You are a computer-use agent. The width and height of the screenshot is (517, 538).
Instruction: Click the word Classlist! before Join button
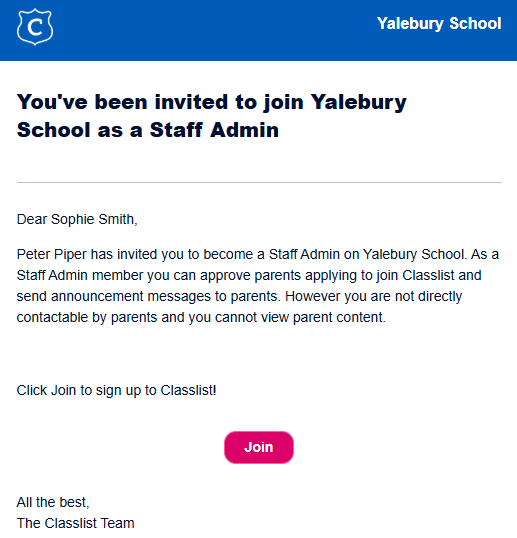[x=188, y=390]
